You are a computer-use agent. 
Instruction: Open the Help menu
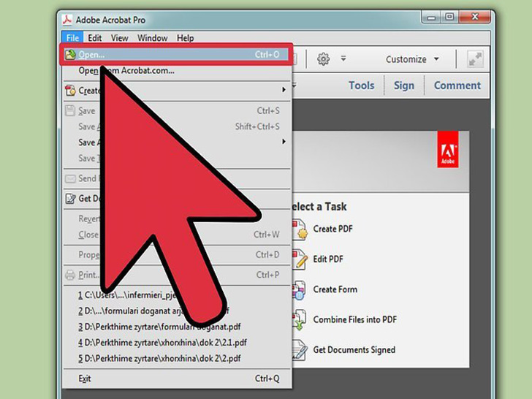pyautogui.click(x=186, y=38)
